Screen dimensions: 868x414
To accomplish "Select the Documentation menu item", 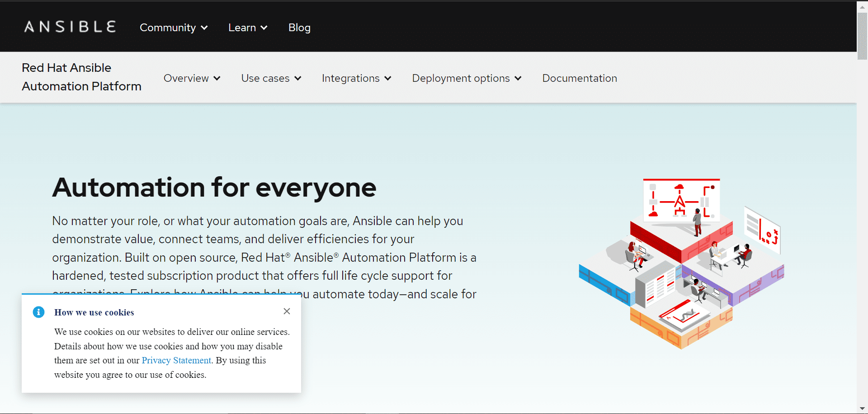I will point(580,78).
